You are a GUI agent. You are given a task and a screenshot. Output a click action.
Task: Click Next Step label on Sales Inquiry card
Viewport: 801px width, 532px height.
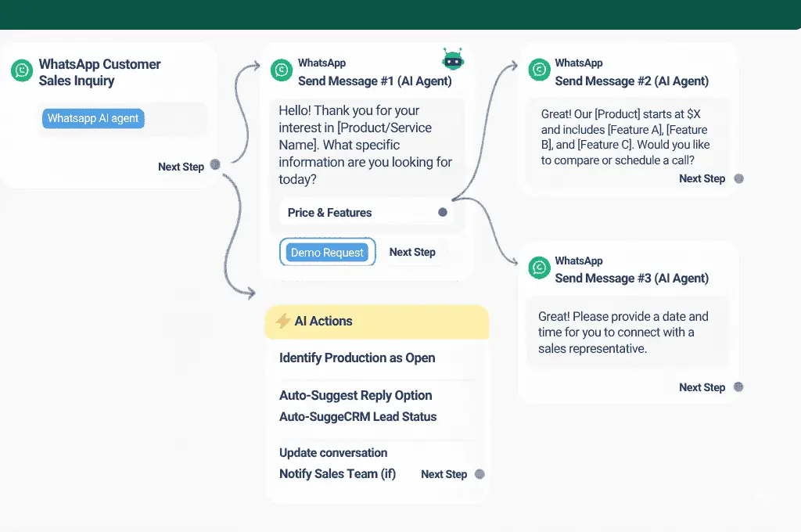point(181,167)
